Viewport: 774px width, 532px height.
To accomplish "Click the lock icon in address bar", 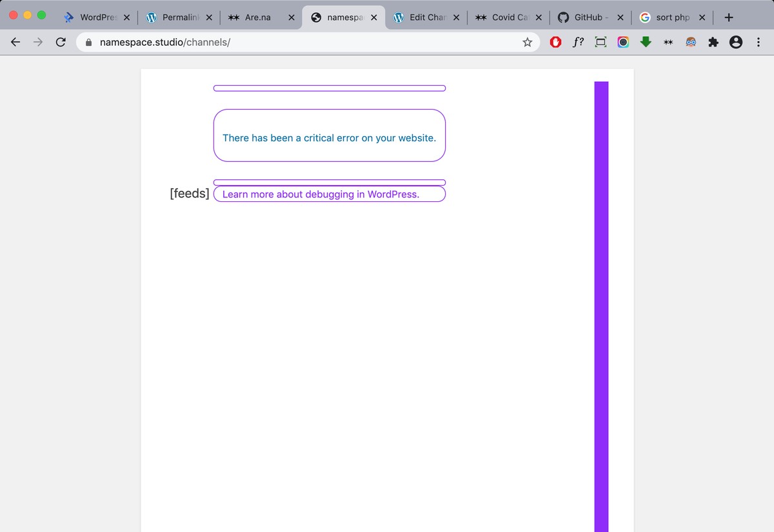I will 89,43.
